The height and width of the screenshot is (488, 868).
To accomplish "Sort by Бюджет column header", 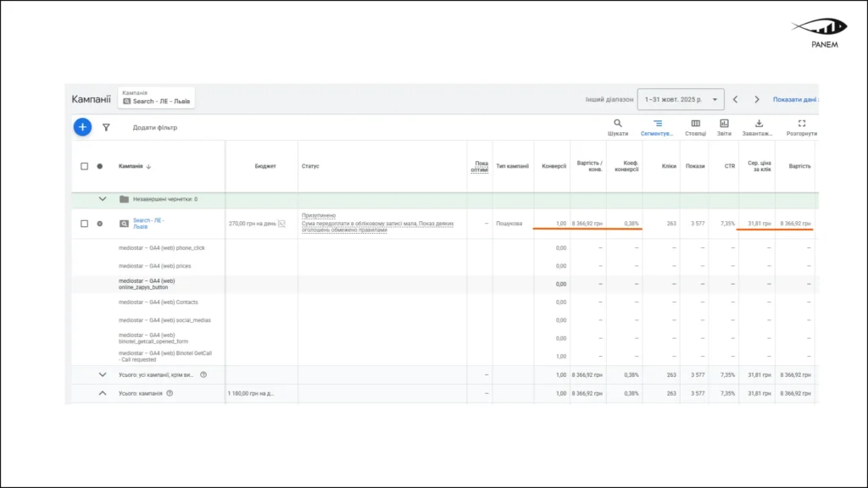I will pos(265,166).
